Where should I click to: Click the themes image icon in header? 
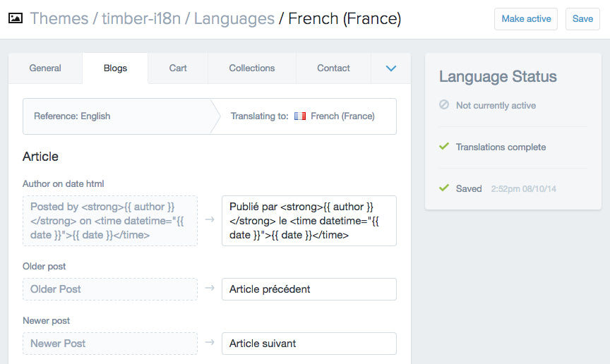point(15,19)
